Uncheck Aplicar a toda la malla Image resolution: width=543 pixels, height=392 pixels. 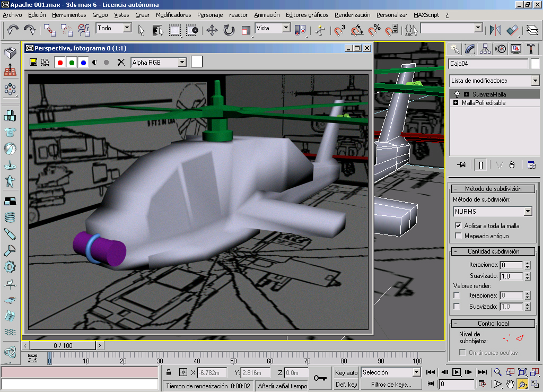(x=458, y=226)
